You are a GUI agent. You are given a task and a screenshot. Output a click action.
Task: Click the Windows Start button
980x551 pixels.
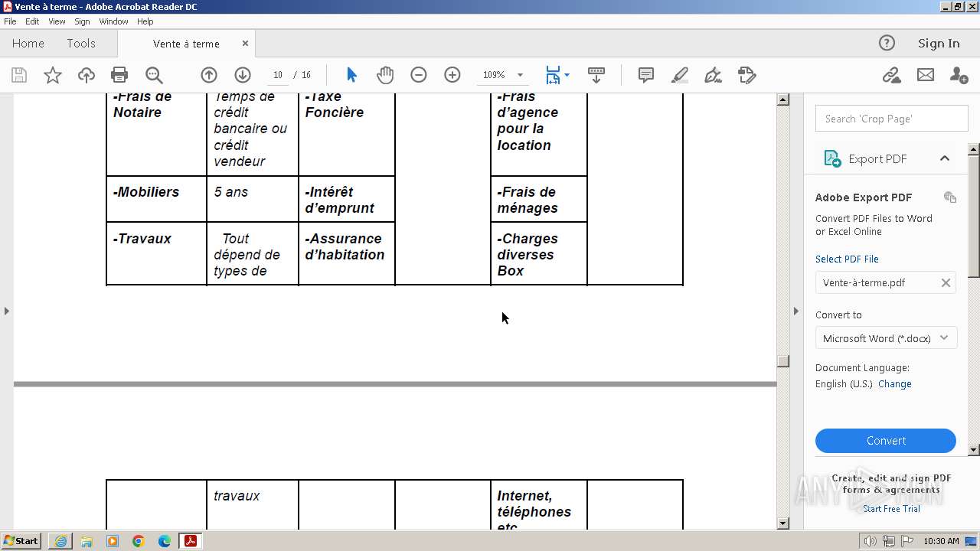(21, 541)
